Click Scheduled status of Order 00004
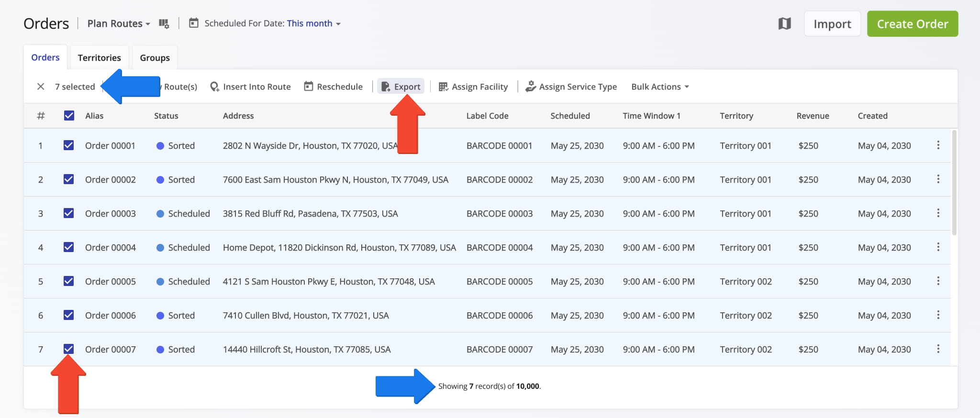 (183, 247)
